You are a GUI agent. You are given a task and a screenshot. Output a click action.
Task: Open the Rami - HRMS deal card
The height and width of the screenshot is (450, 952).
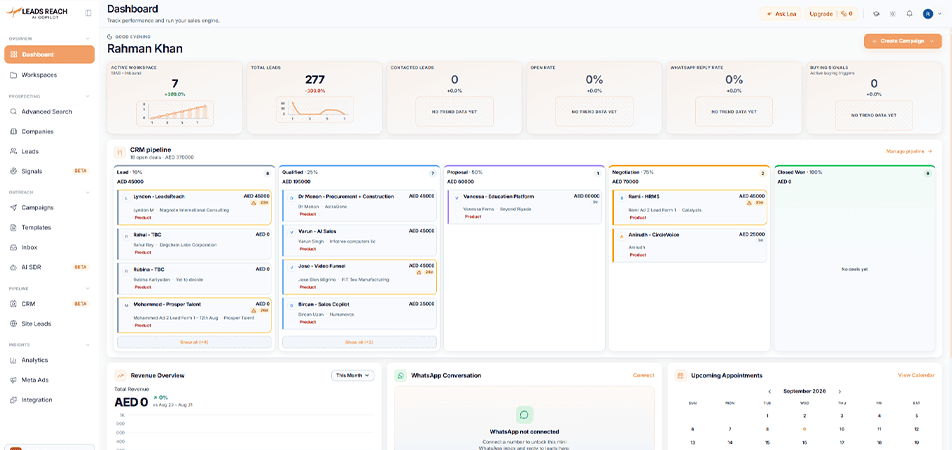pyautogui.click(x=689, y=206)
